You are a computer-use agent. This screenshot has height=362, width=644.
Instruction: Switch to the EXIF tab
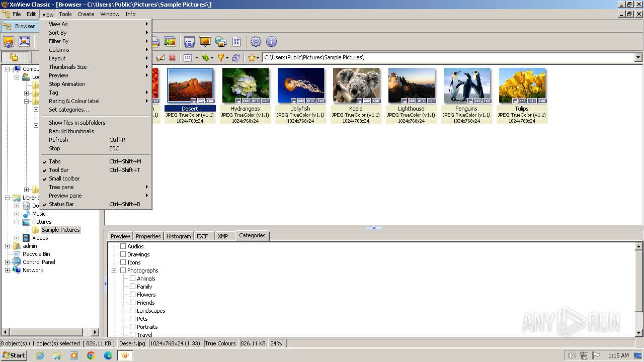pos(202,236)
